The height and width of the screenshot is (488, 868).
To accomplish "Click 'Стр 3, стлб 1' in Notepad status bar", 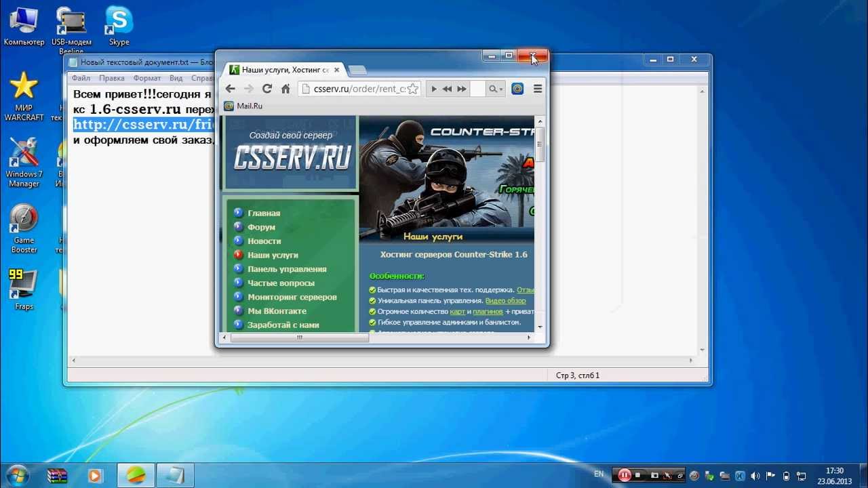I will point(578,375).
